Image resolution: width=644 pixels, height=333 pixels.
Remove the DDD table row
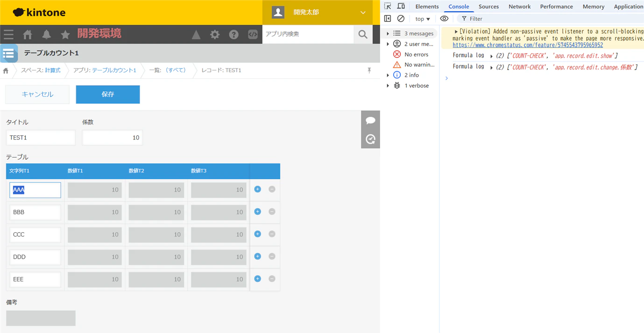tap(272, 257)
